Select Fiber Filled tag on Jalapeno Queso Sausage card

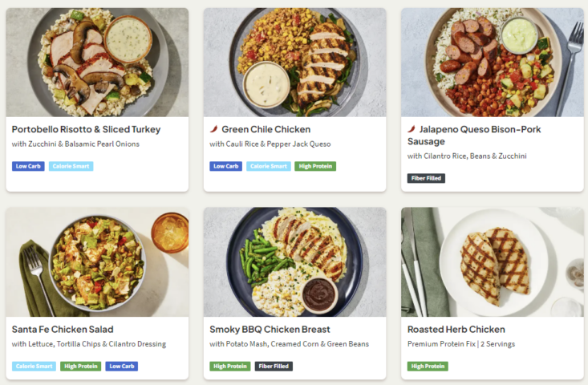[426, 179]
